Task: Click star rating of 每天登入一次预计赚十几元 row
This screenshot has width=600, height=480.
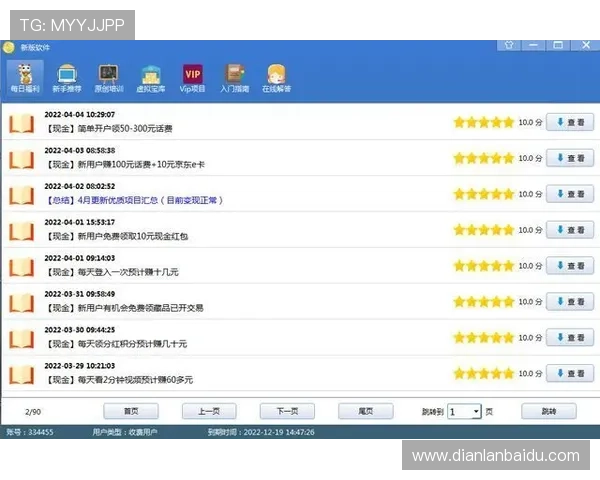Action: (x=484, y=266)
